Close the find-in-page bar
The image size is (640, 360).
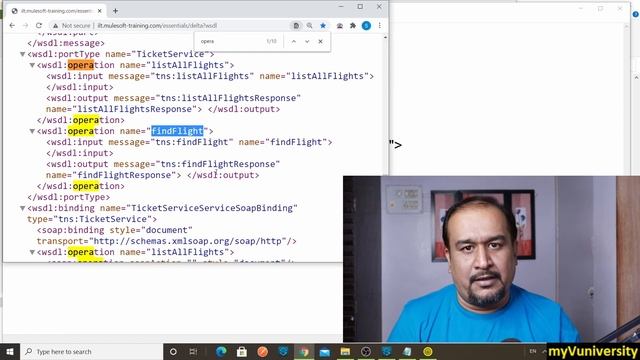(320, 41)
